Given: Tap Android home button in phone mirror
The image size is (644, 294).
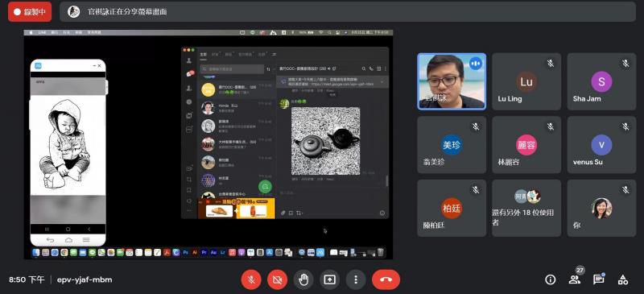Looking at the screenshot, I should [x=68, y=229].
